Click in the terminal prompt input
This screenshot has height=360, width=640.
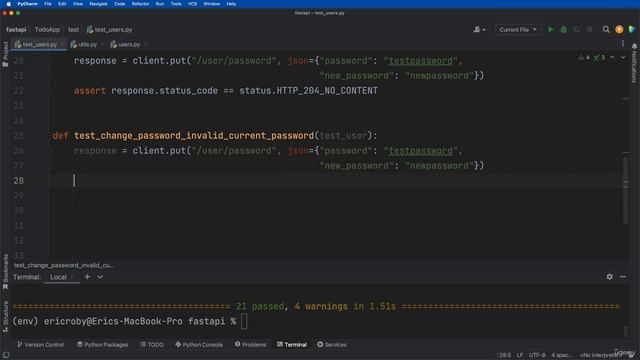244,321
